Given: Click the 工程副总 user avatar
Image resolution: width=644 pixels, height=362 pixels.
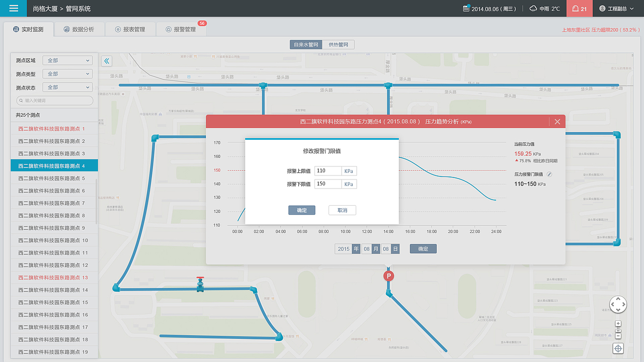Looking at the screenshot, I should pos(602,9).
